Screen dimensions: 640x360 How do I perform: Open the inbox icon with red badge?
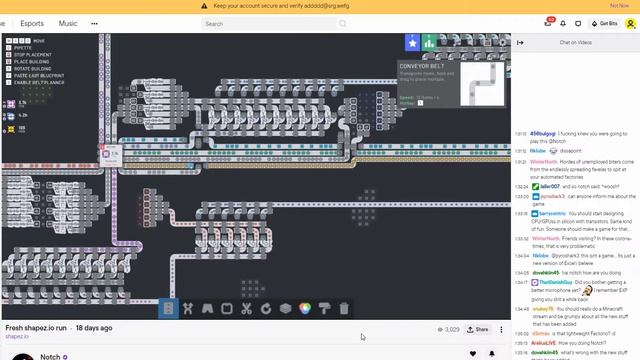click(548, 23)
